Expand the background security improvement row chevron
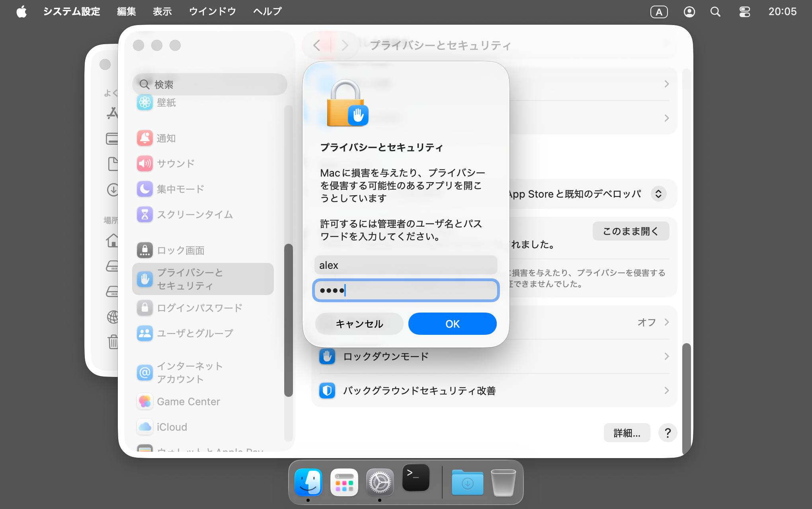Image resolution: width=812 pixels, height=509 pixels. [x=666, y=390]
